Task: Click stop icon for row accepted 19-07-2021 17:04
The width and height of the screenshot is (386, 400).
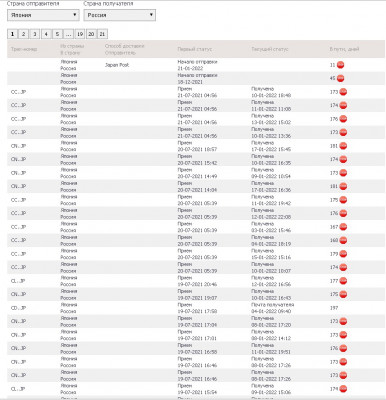Action: point(343,321)
